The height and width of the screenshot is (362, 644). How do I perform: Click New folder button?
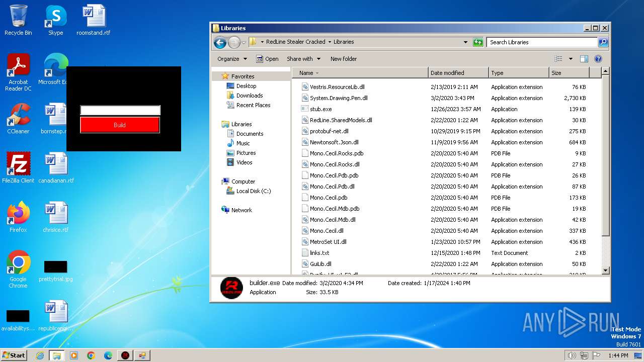344,59
